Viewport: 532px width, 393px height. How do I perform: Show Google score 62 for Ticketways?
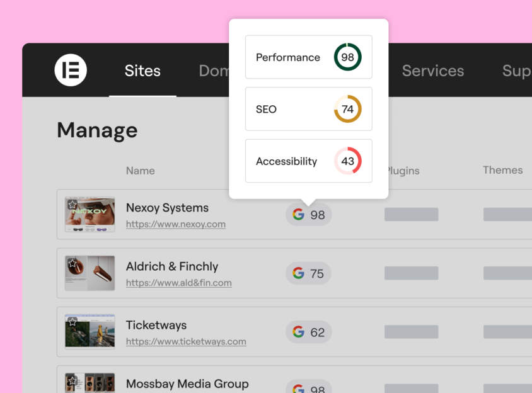click(308, 332)
